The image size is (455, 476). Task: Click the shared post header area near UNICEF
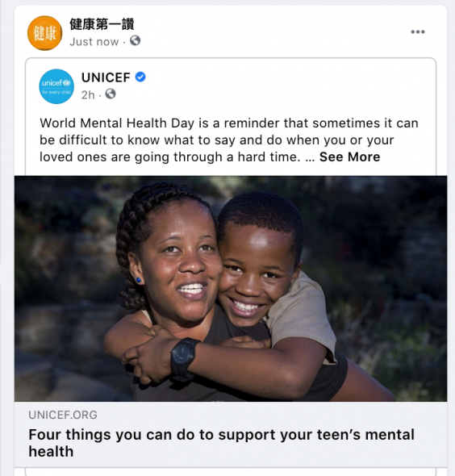click(x=231, y=86)
